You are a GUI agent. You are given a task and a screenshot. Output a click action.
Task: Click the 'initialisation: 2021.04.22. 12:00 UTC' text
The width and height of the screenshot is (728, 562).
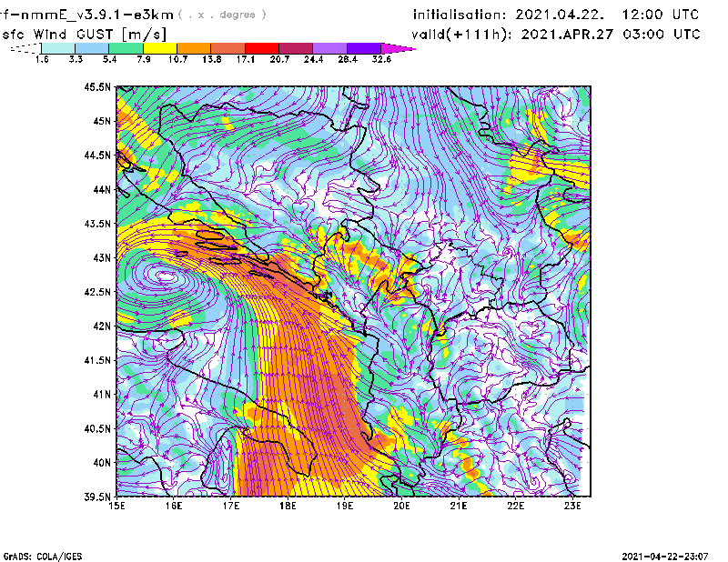click(556, 15)
